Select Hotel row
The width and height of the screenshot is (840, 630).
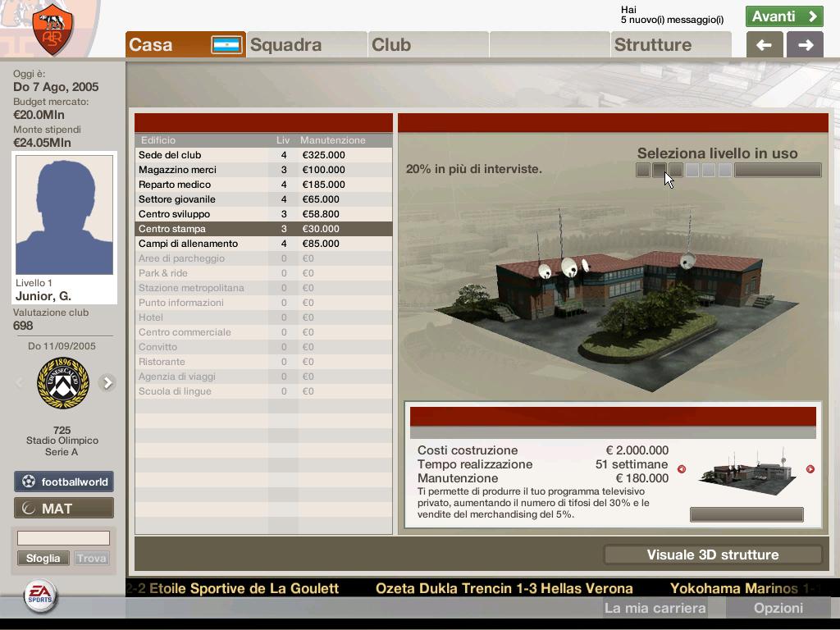click(263, 317)
